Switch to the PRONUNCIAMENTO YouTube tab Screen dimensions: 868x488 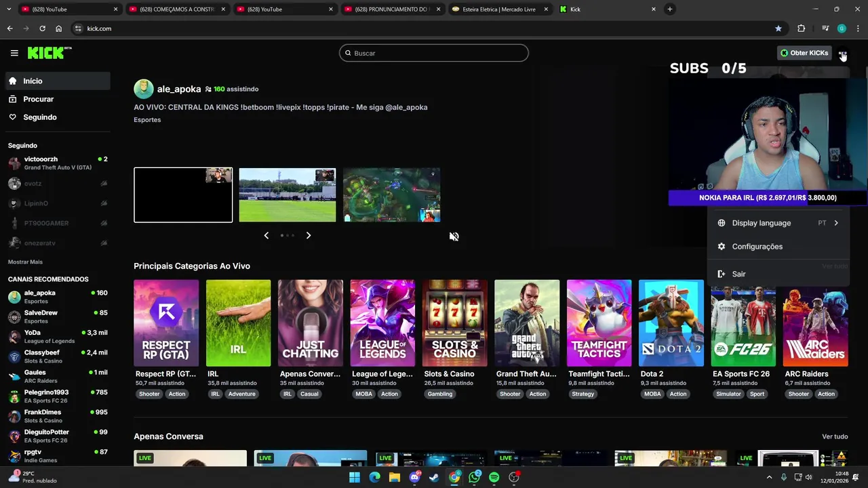coord(392,9)
